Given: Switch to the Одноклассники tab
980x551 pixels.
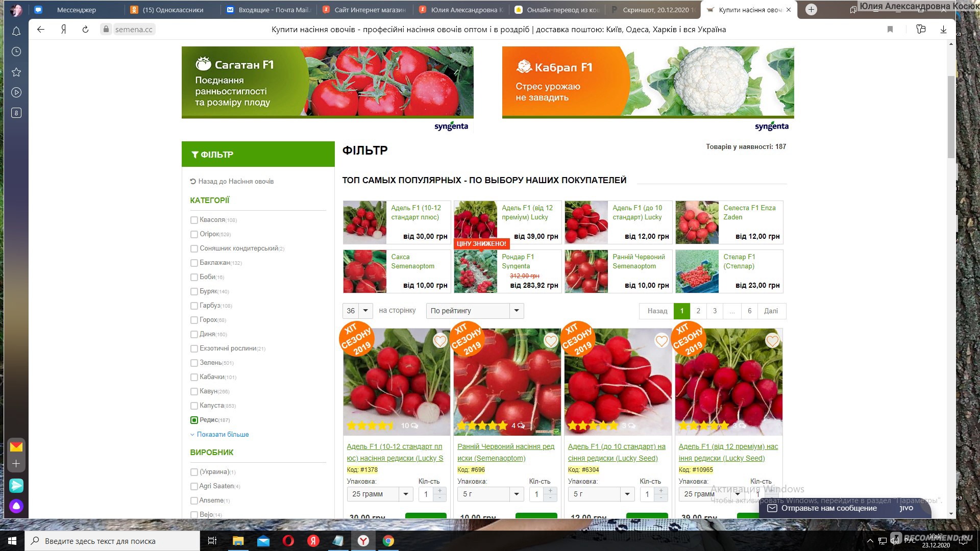Looking at the screenshot, I should (x=173, y=10).
